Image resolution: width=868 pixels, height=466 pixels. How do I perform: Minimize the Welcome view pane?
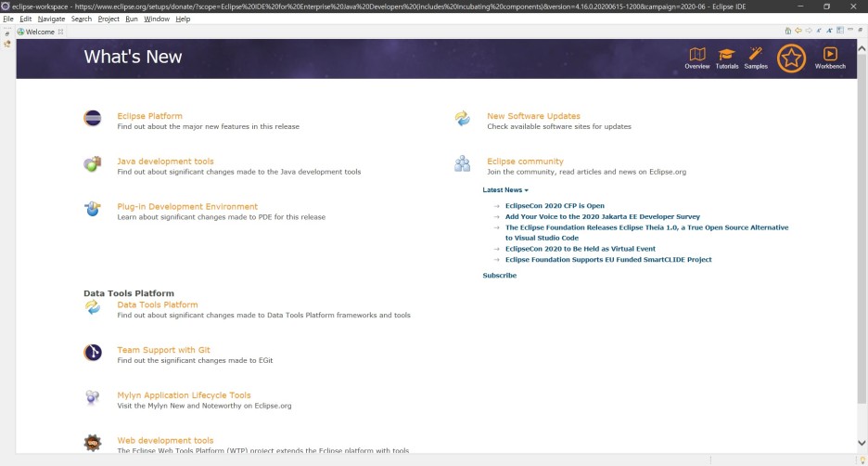point(850,30)
